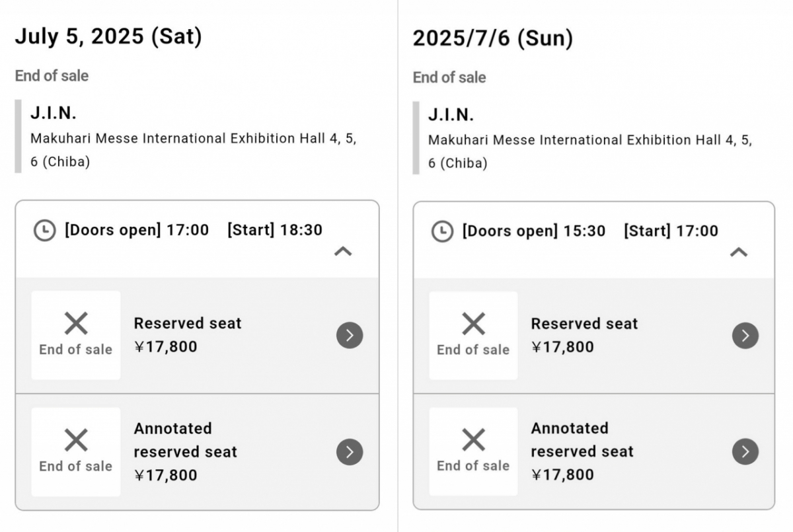Collapse the July 5 showtime section
The width and height of the screenshot is (793, 532).
point(343,251)
